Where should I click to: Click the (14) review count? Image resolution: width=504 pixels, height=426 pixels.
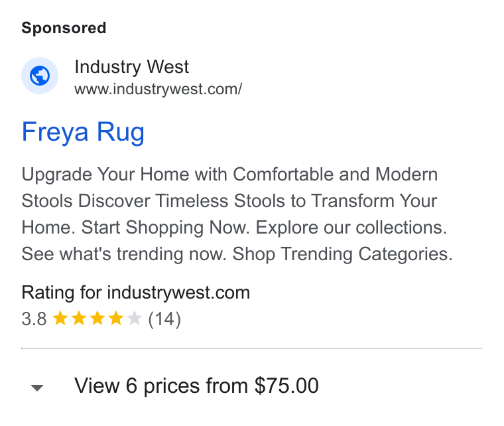(x=164, y=319)
